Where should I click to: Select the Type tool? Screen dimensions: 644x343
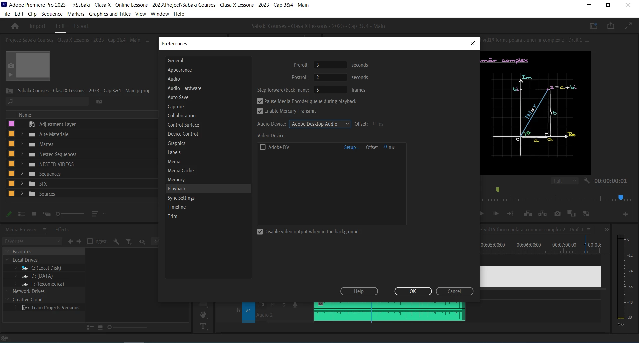click(x=203, y=326)
